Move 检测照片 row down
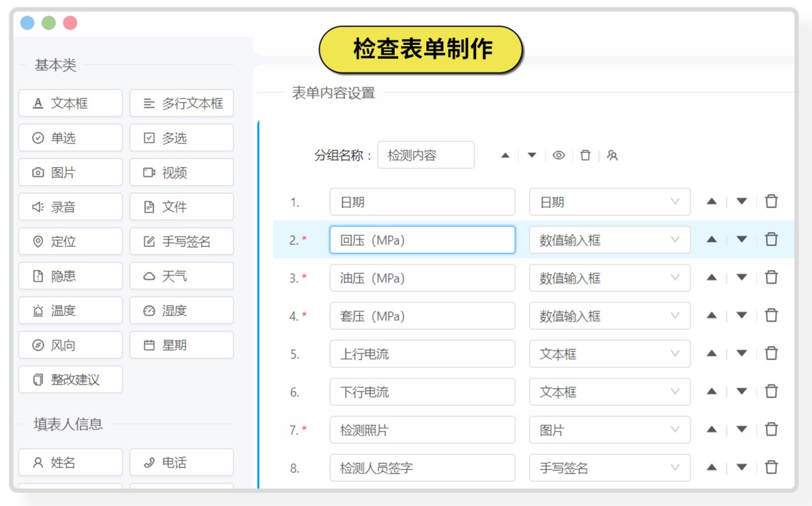 tap(742, 429)
